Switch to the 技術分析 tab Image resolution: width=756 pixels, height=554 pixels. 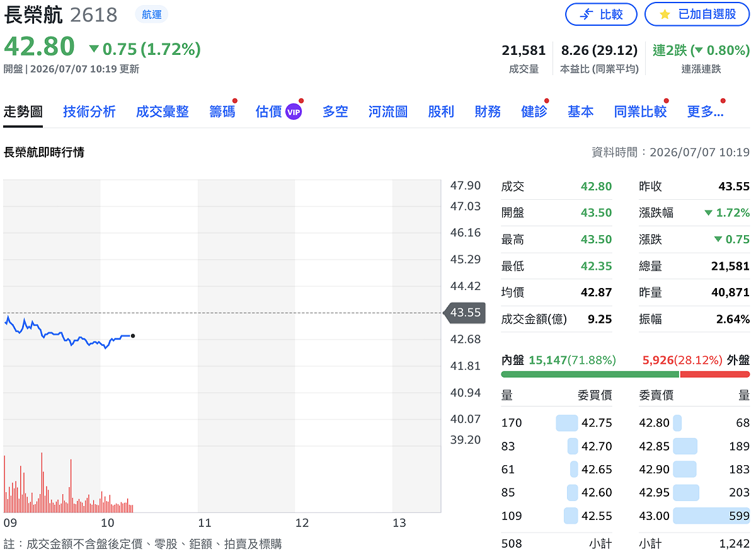[89, 112]
